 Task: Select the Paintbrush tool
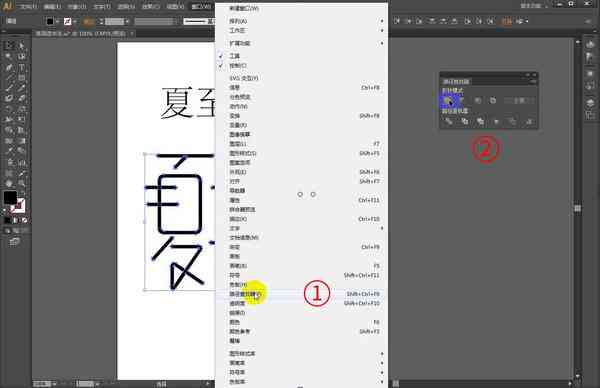tap(9, 88)
